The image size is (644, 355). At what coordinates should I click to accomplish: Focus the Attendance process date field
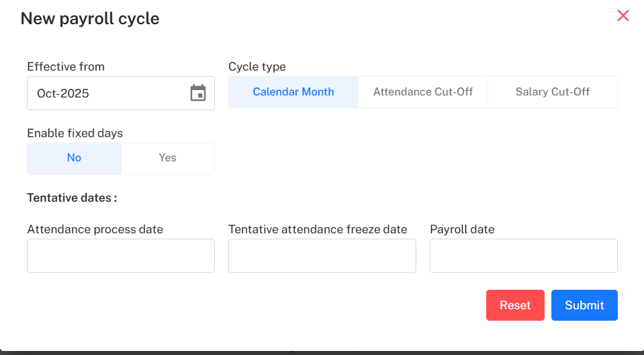(121, 256)
